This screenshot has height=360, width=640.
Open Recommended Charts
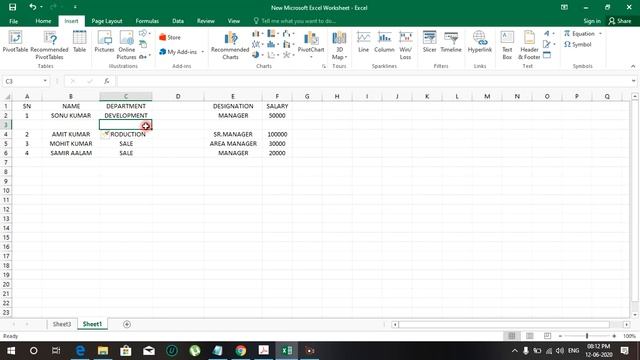pyautogui.click(x=230, y=45)
